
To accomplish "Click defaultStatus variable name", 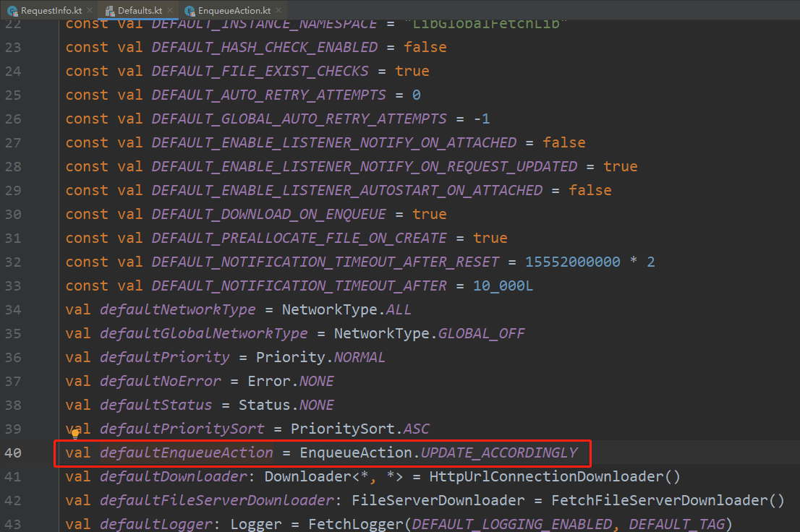I will coord(156,405).
